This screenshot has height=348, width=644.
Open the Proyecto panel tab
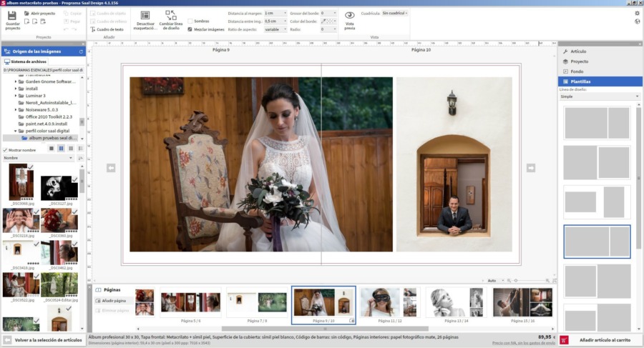click(579, 61)
